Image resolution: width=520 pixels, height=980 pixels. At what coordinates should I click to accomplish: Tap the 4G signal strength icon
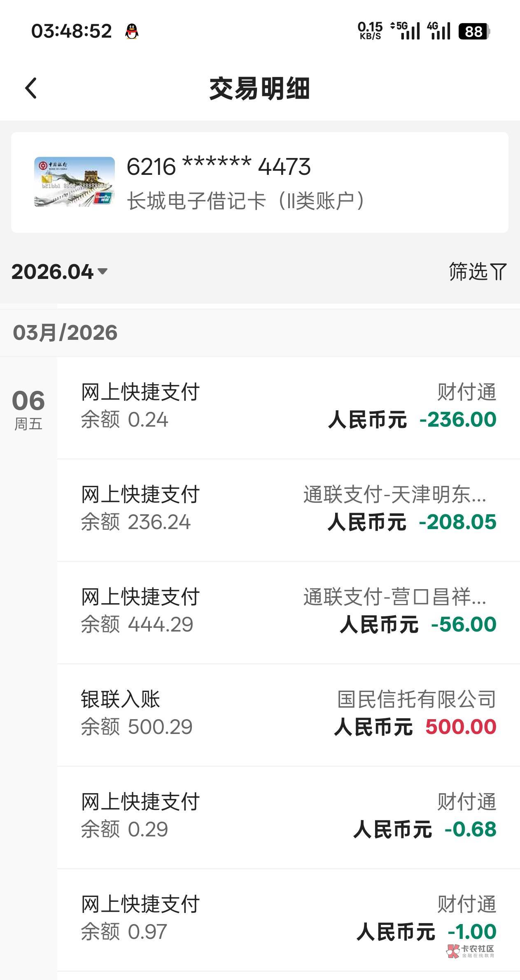click(x=439, y=31)
